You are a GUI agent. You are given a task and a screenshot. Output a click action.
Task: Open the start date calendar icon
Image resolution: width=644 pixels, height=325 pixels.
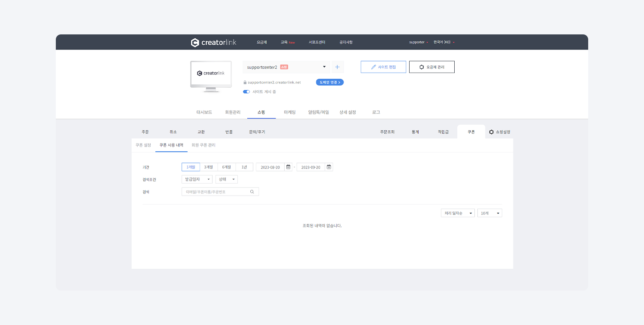(289, 167)
